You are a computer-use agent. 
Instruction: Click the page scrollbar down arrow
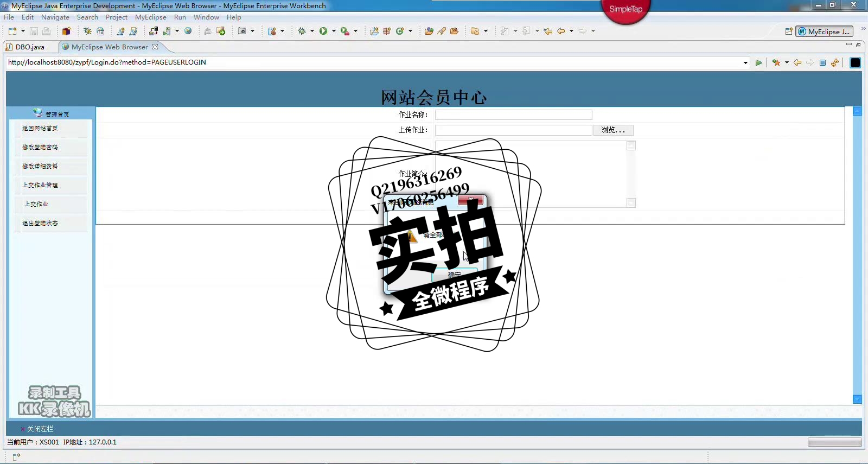pos(858,399)
